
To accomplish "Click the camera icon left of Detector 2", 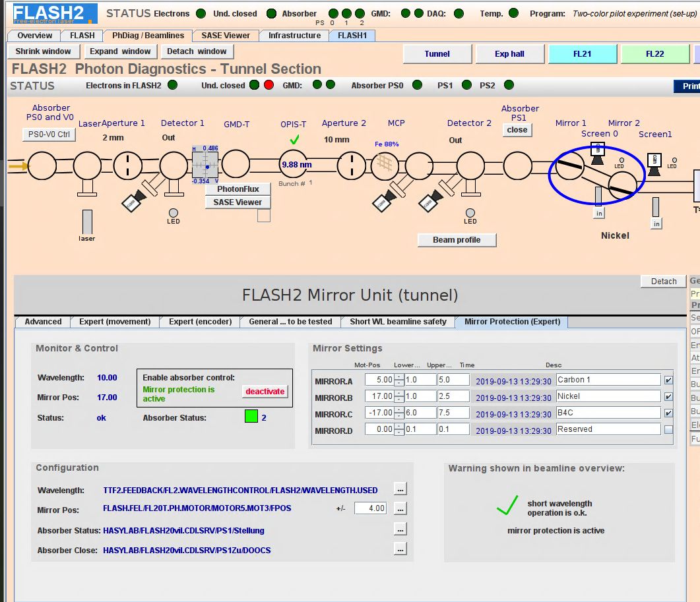I will [430, 200].
